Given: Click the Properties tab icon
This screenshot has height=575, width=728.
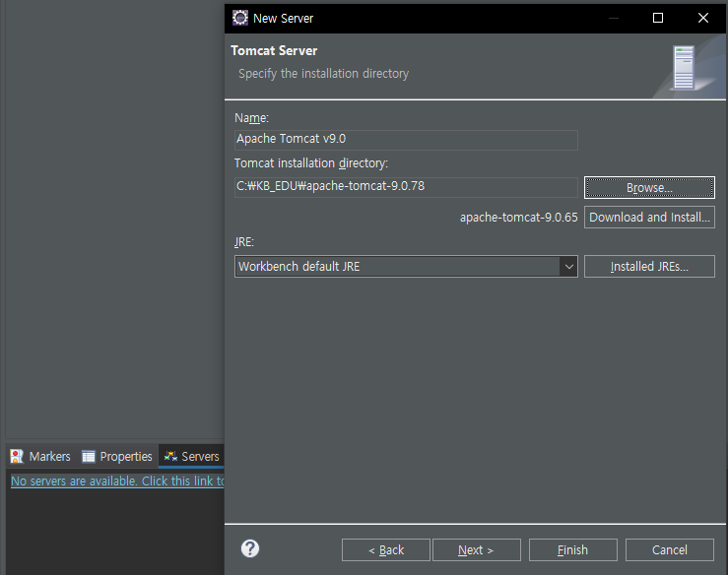Looking at the screenshot, I should (89, 457).
